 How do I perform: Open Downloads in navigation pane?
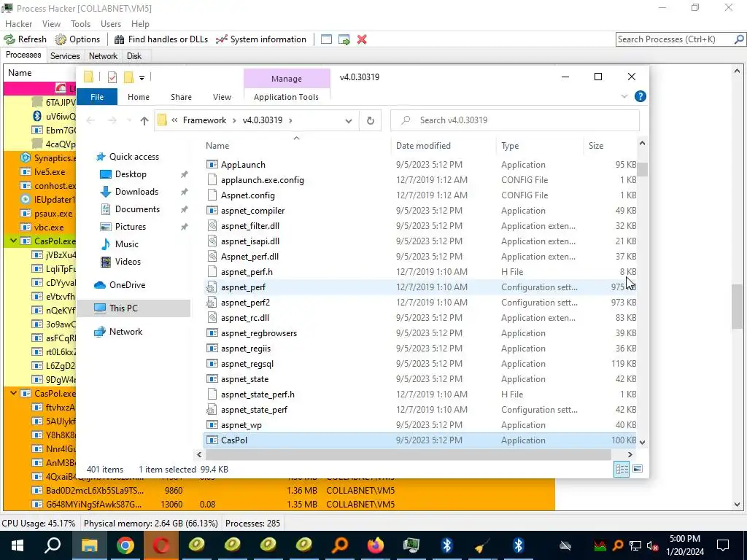136,192
